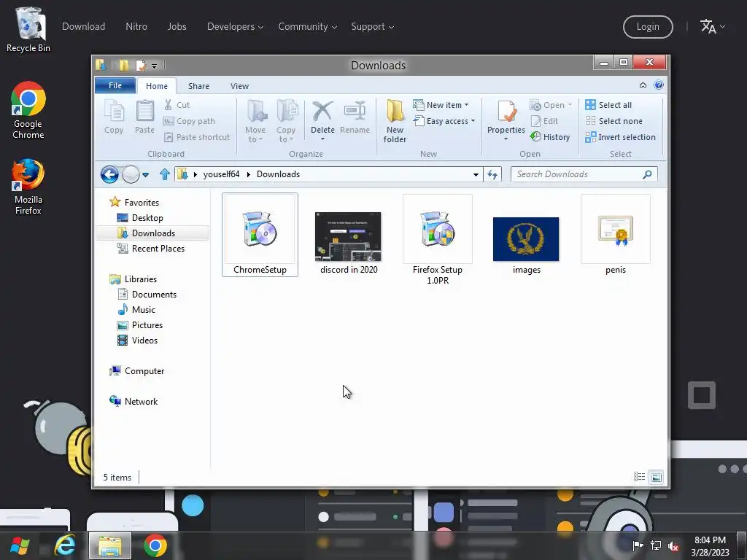The height and width of the screenshot is (560, 747).
Task: Open Action Center flag tray icon
Action: pos(638,545)
